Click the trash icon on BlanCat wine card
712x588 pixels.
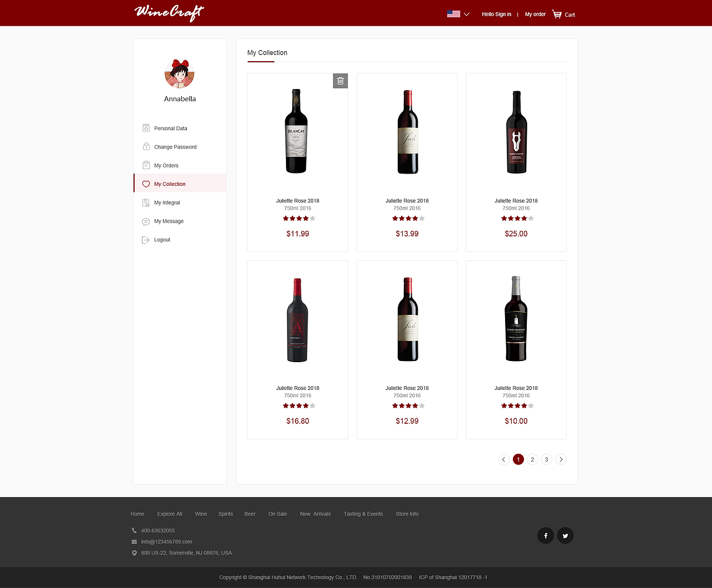point(340,81)
